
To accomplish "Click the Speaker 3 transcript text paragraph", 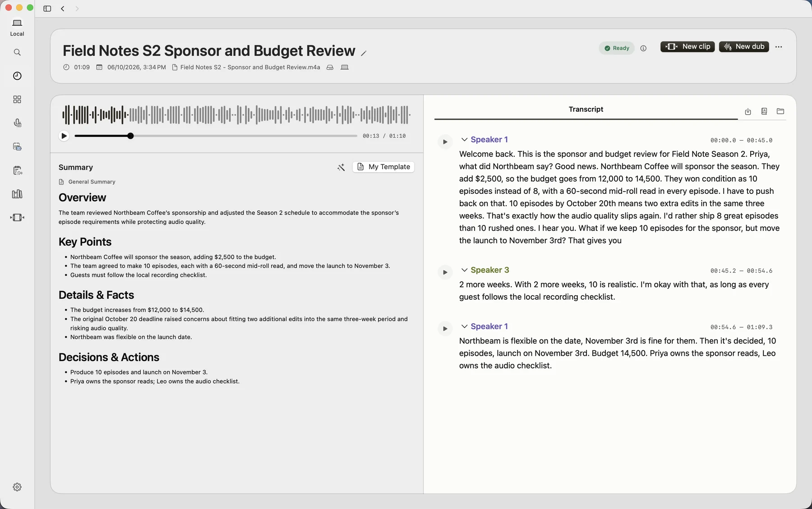I will click(614, 291).
